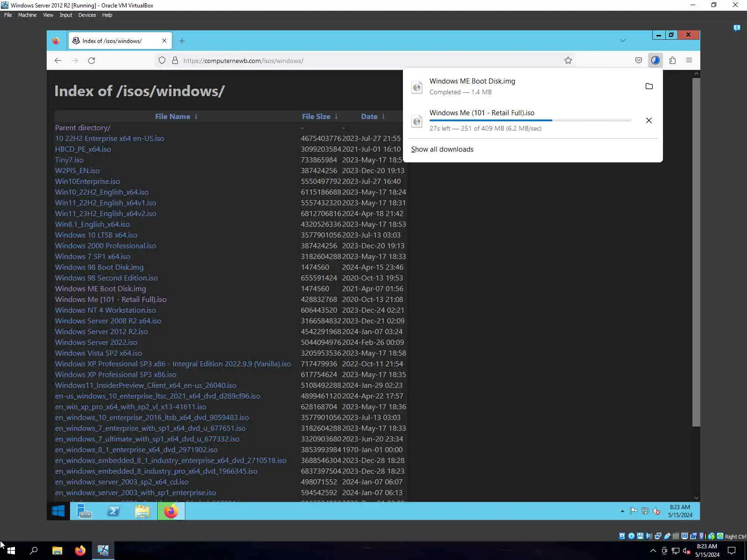Sort the listing by File Size
747x560 pixels.
pyautogui.click(x=320, y=117)
